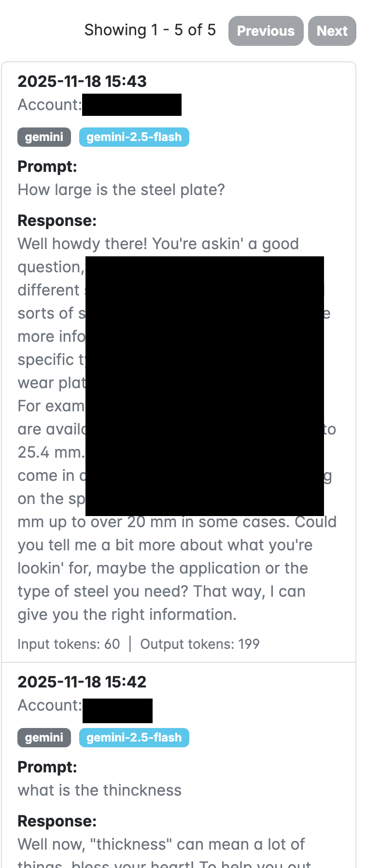Click the response line starting 'Well howdy there!'
The width and height of the screenshot is (367, 868).
pos(158,244)
